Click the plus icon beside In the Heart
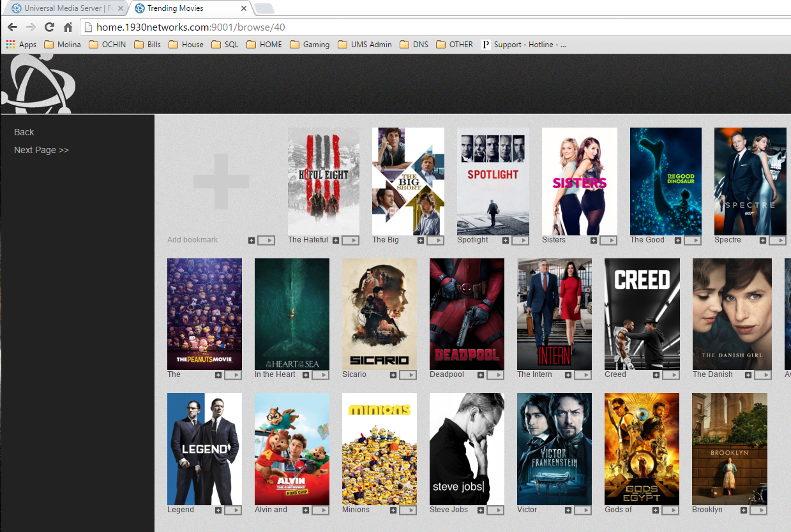The height and width of the screenshot is (532, 791). tap(306, 375)
